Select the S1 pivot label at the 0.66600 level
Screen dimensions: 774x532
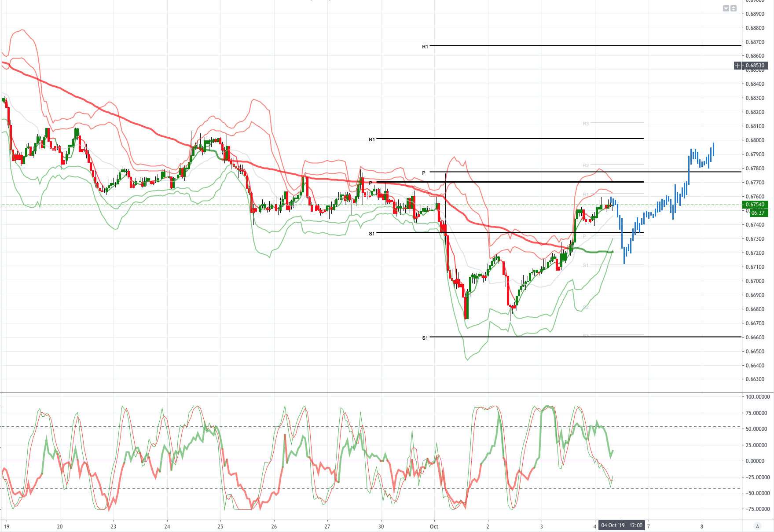pyautogui.click(x=425, y=338)
